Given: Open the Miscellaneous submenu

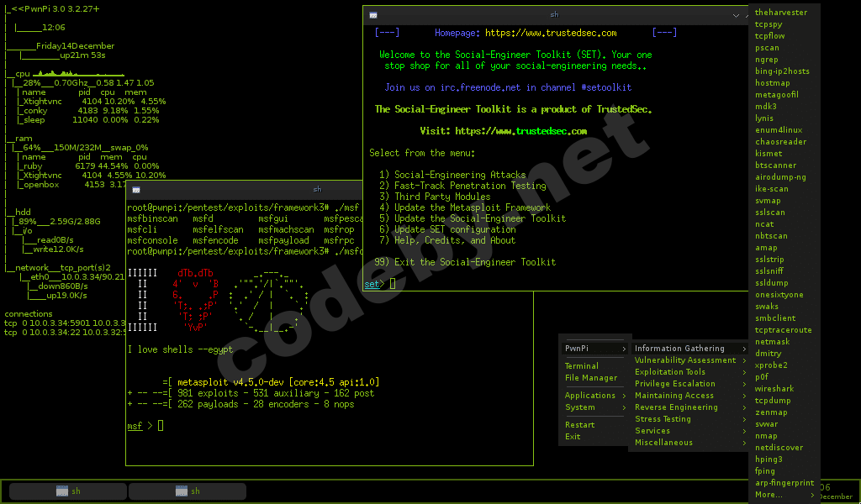Looking at the screenshot, I should [690, 443].
